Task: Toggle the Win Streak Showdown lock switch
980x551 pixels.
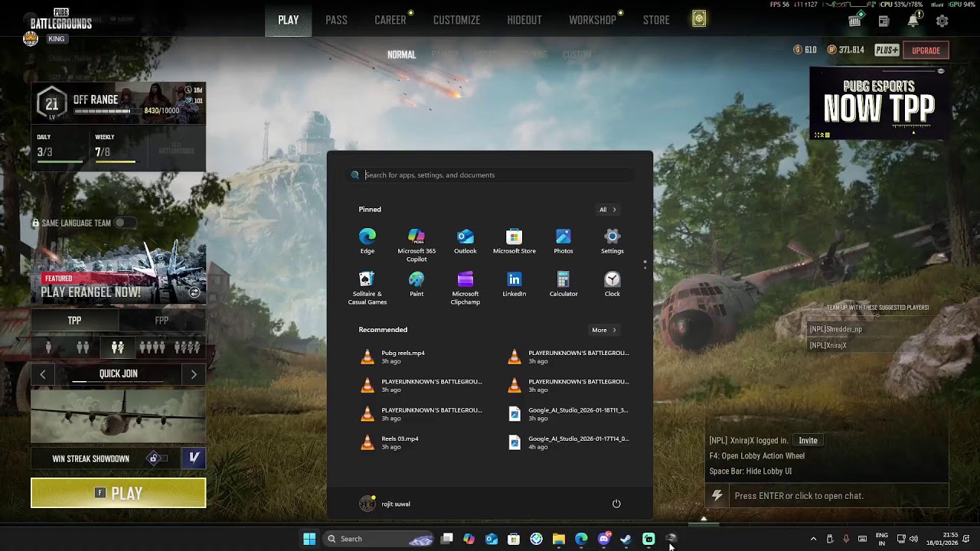Action: click(157, 458)
